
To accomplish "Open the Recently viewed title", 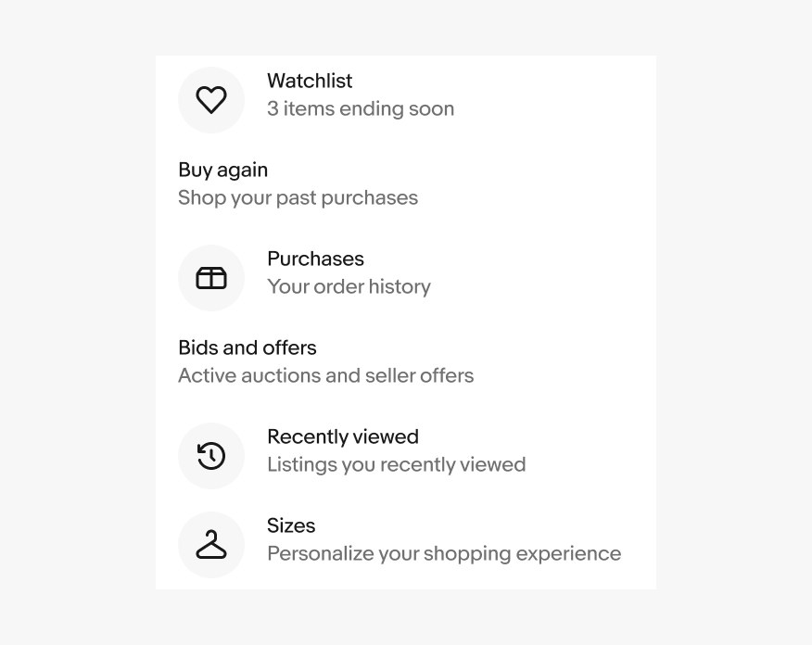I will coord(343,436).
